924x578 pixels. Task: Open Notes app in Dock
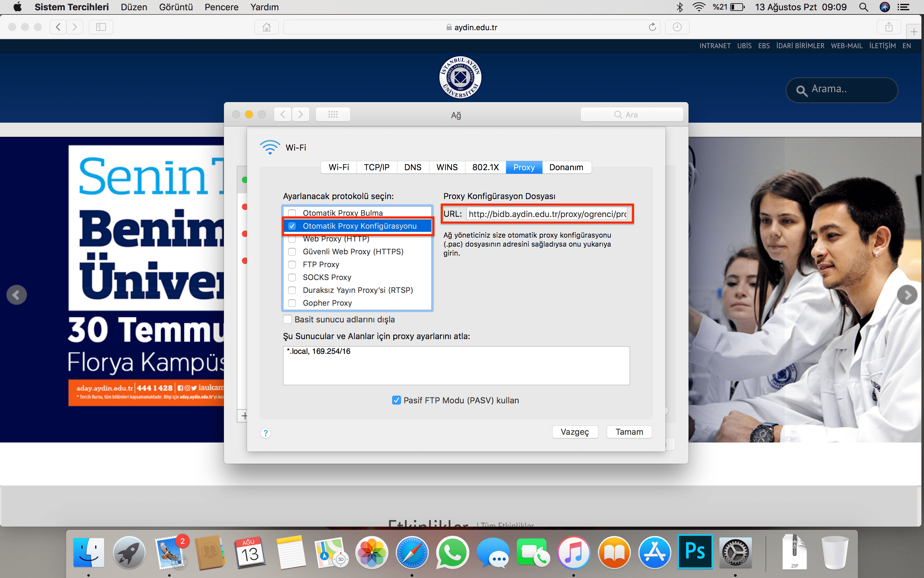pyautogui.click(x=291, y=552)
